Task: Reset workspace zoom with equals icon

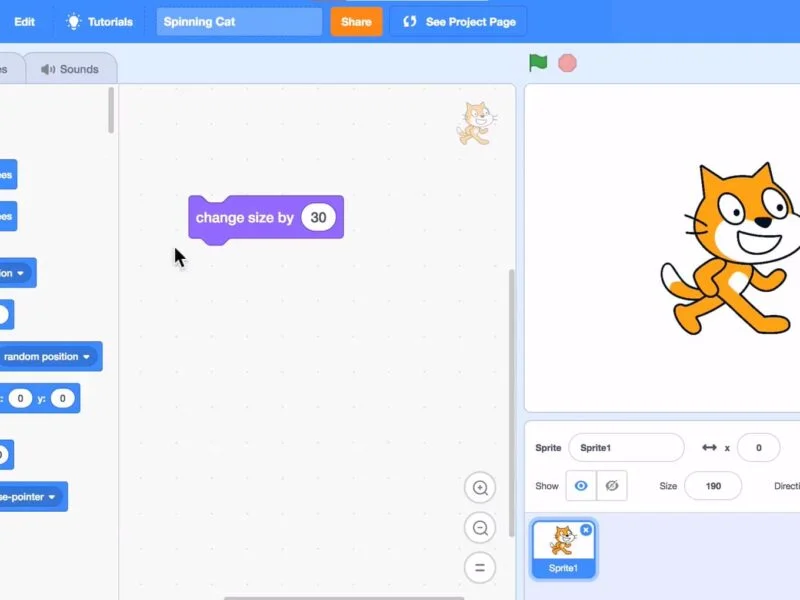Action: [x=480, y=568]
